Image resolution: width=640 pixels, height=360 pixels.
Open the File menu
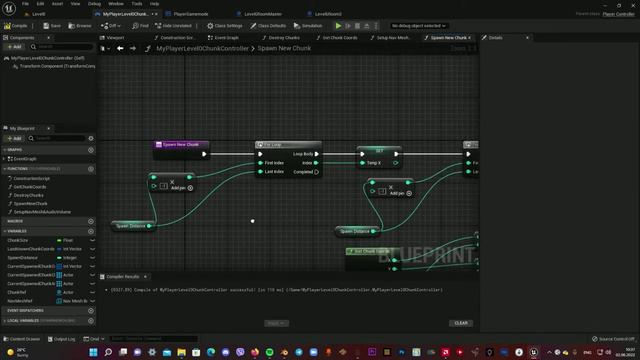click(25, 4)
